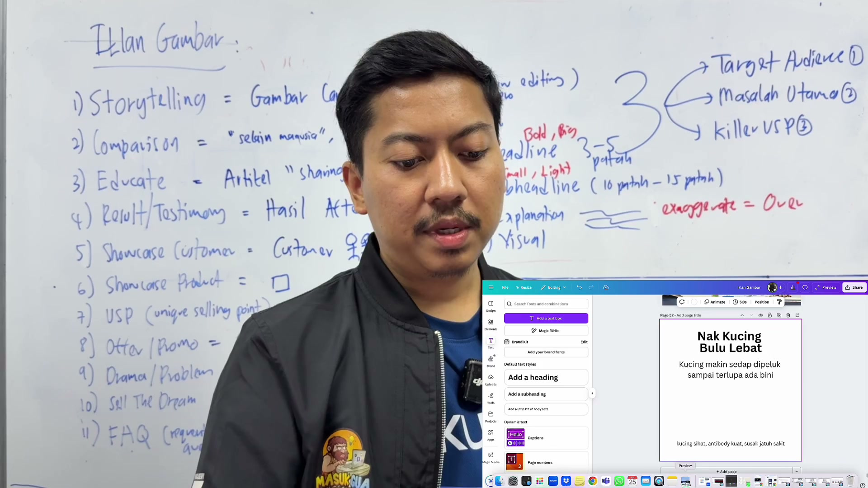Click the Magic Write button
868x488 pixels.
pyautogui.click(x=546, y=331)
